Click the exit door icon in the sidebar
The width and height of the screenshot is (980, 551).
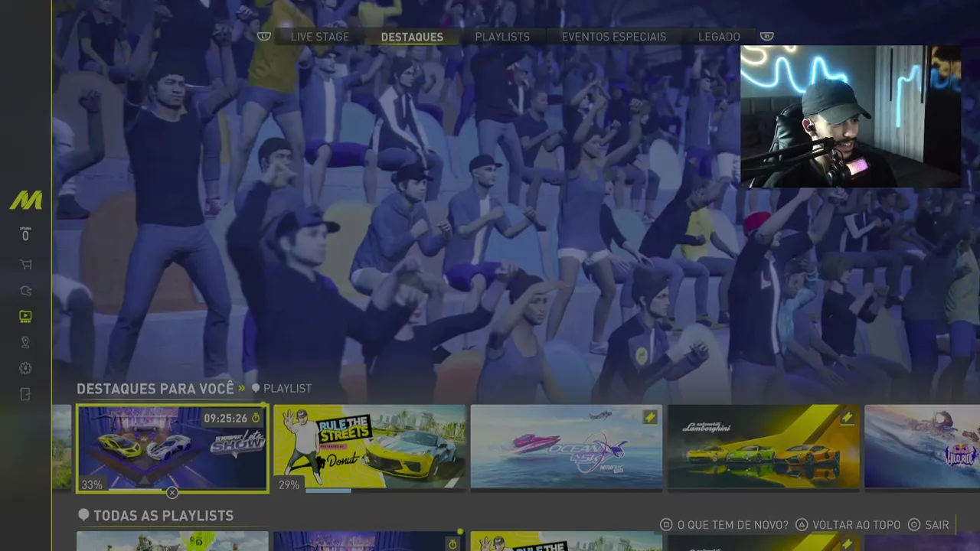[x=25, y=395]
